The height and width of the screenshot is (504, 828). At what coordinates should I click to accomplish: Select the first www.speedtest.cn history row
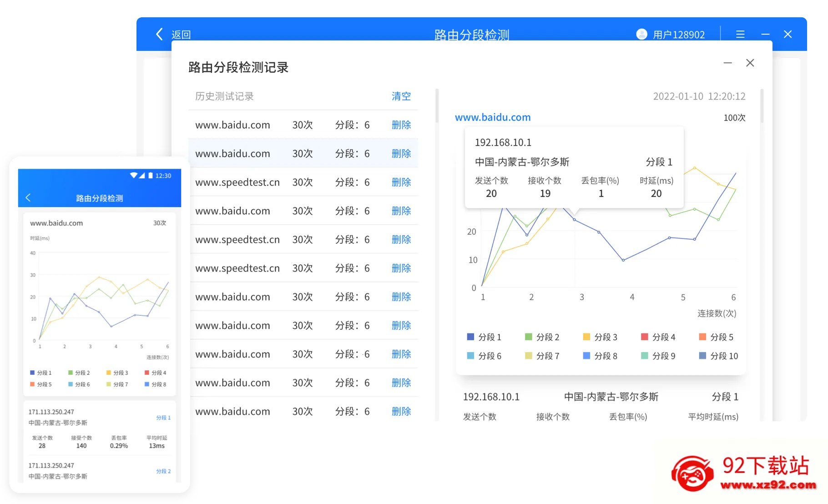coord(303,182)
